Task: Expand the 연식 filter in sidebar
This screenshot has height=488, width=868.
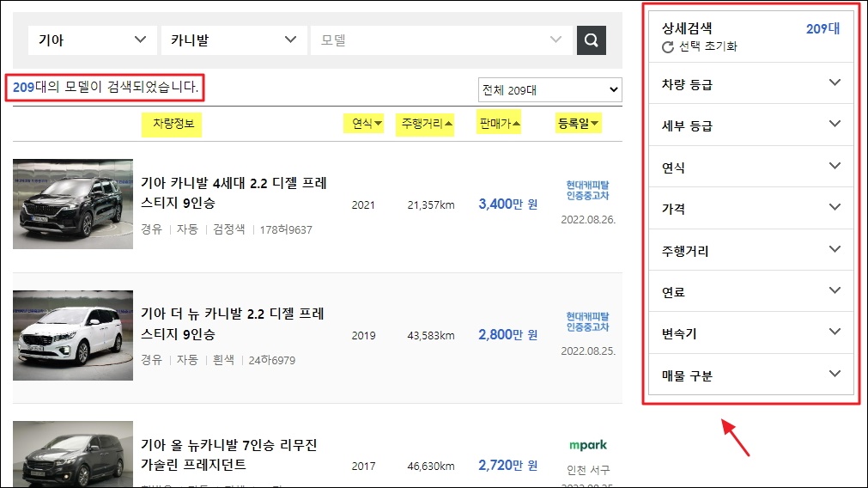Action: tap(750, 167)
